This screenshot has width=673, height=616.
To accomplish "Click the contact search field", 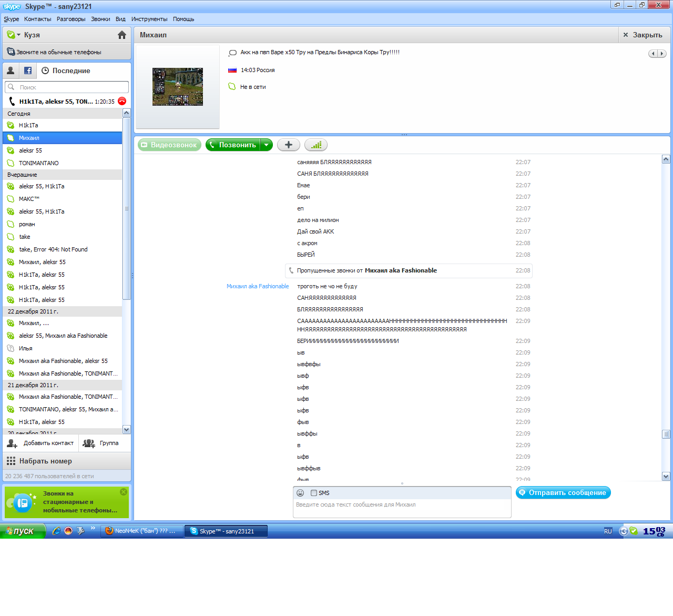I will [x=67, y=87].
